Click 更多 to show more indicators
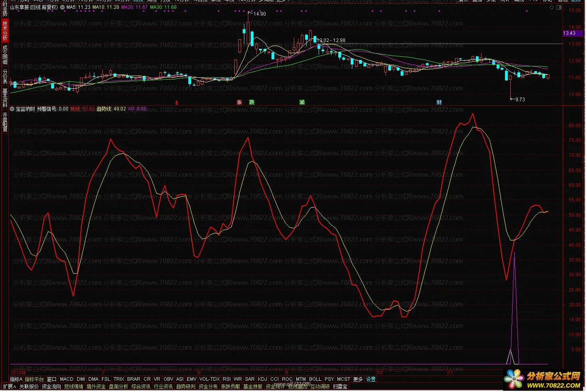 point(358,379)
